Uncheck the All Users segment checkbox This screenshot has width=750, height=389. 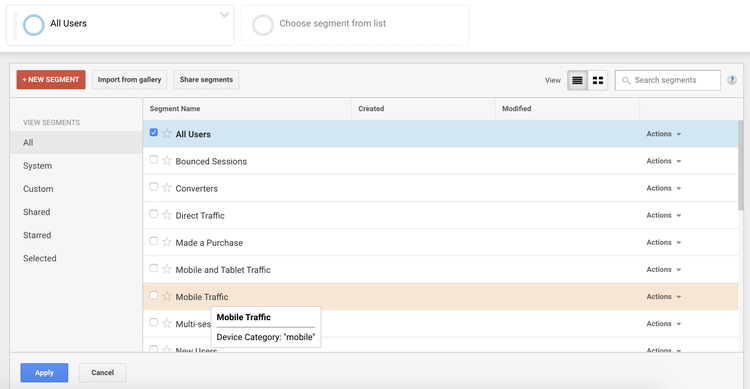coord(154,133)
